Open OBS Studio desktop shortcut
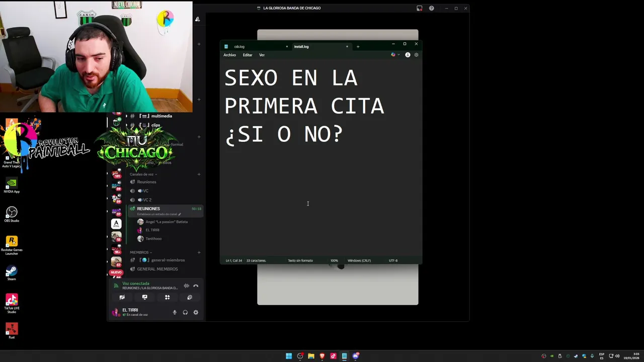Image resolution: width=644 pixels, height=362 pixels. pos(12,214)
